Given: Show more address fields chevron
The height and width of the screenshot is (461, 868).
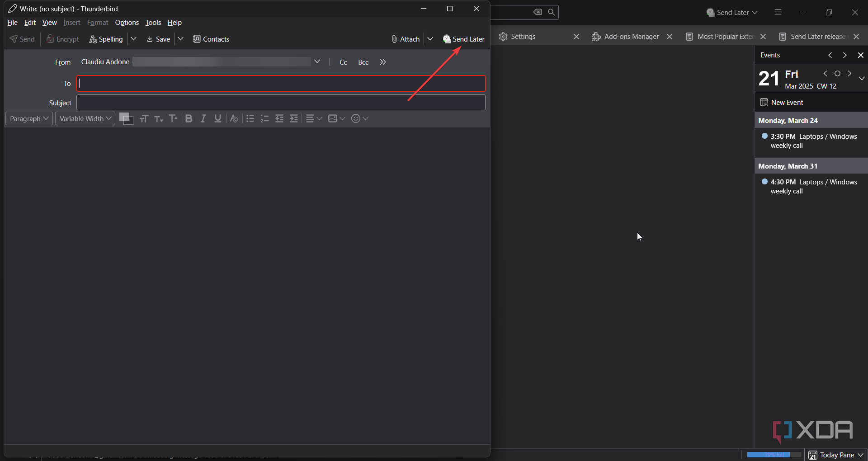Looking at the screenshot, I should (383, 62).
